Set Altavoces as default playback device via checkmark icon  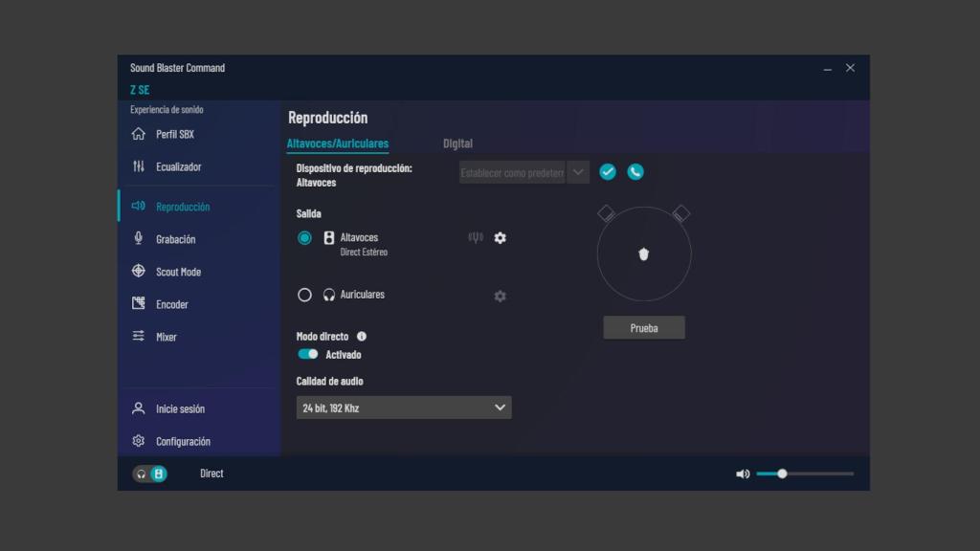608,171
